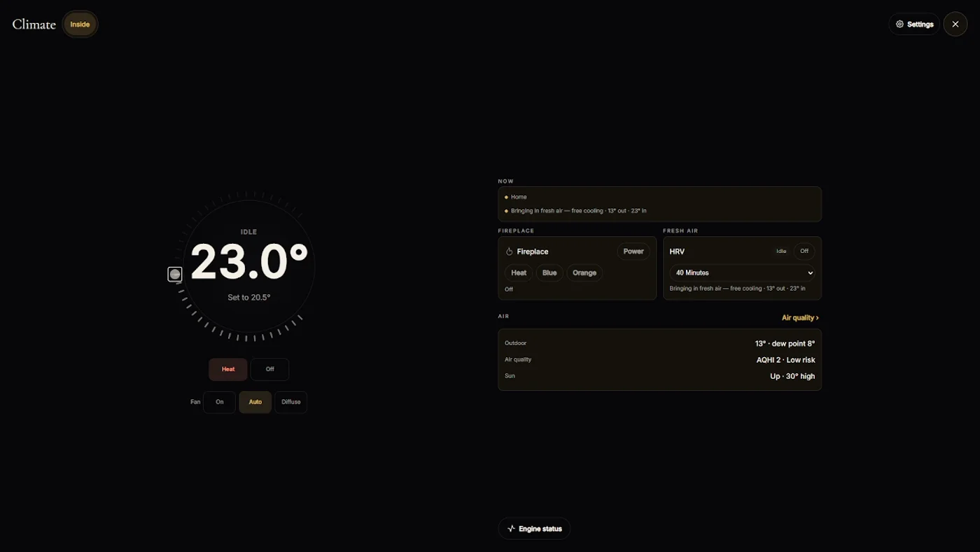Click the flame icon beside Fireplace
The height and width of the screenshot is (552, 980).
[x=510, y=251]
